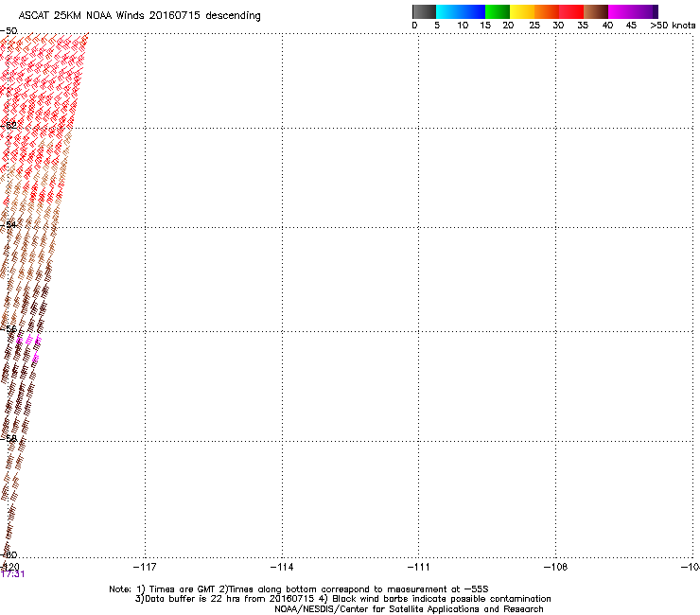700x615 pixels.
Task: Click the longitude label -114
Action: [x=282, y=567]
